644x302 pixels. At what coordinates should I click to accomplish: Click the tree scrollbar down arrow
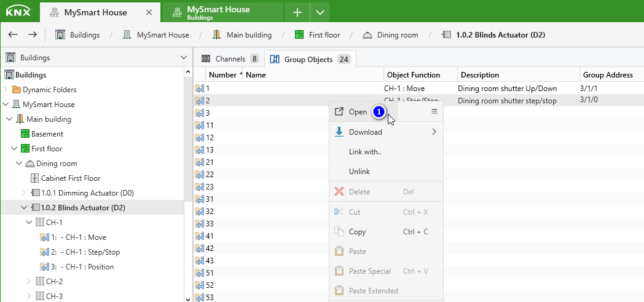pyautogui.click(x=188, y=299)
